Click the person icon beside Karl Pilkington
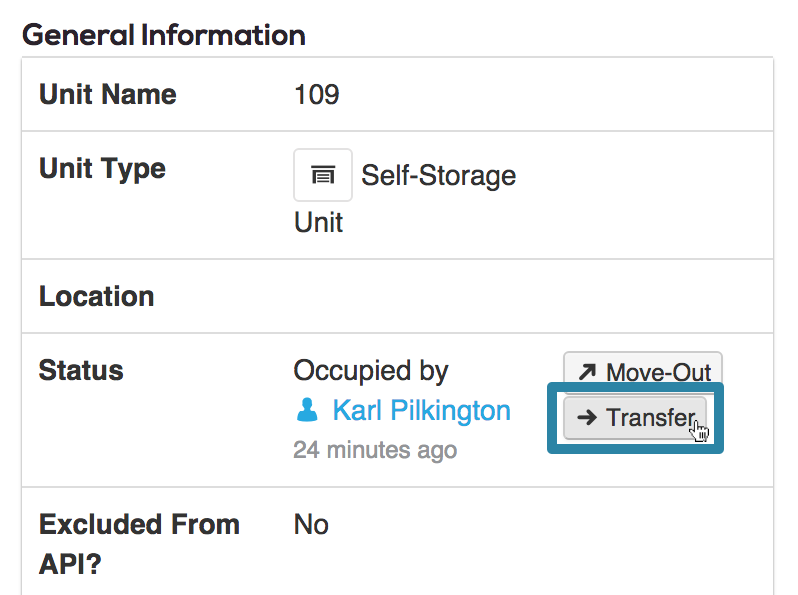The image size is (798, 595). click(307, 410)
